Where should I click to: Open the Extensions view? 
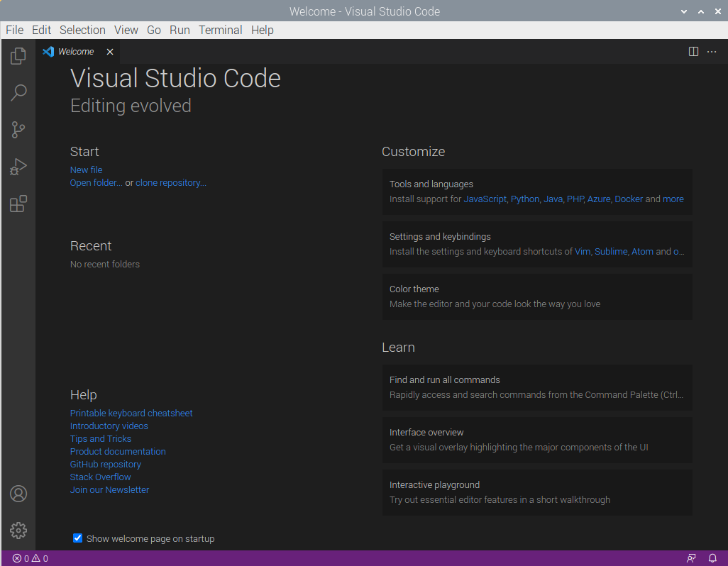18,204
